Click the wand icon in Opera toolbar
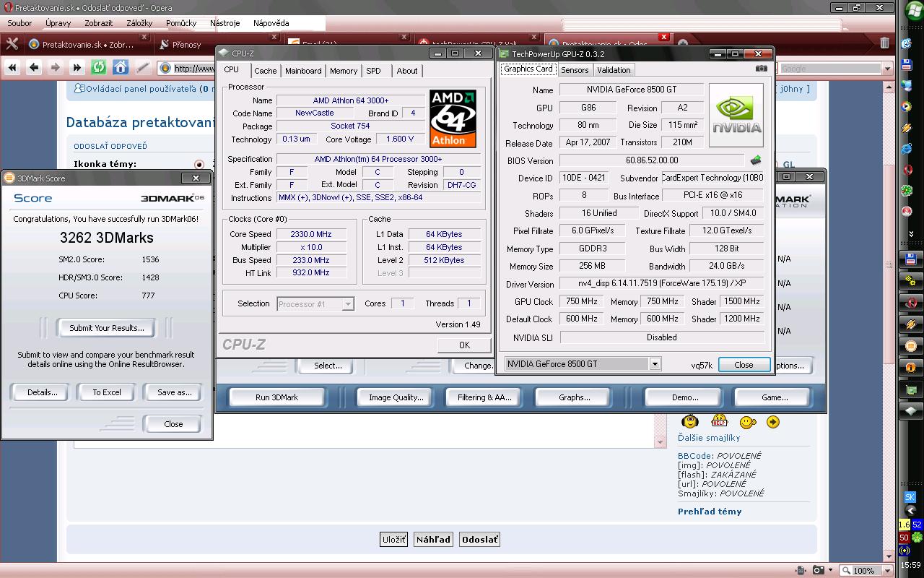The height and width of the screenshot is (578, 924). tap(142, 68)
